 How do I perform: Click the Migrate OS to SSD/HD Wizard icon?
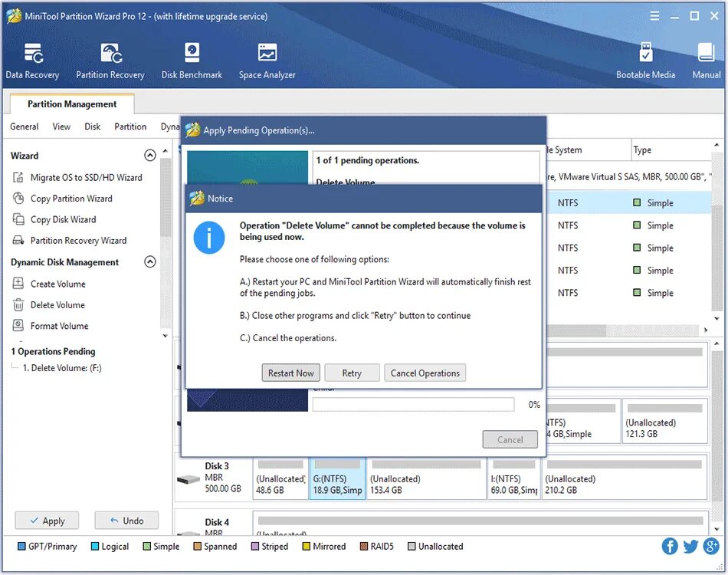(18, 177)
